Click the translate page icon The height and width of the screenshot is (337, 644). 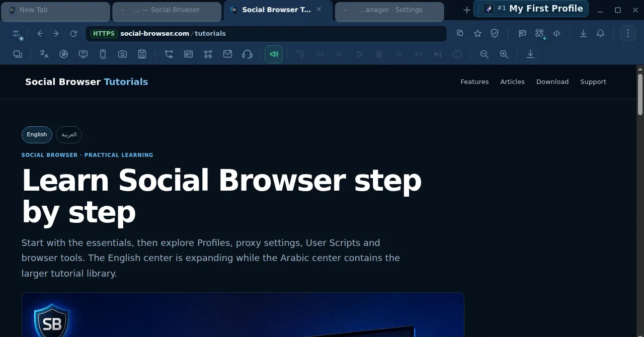coord(44,54)
